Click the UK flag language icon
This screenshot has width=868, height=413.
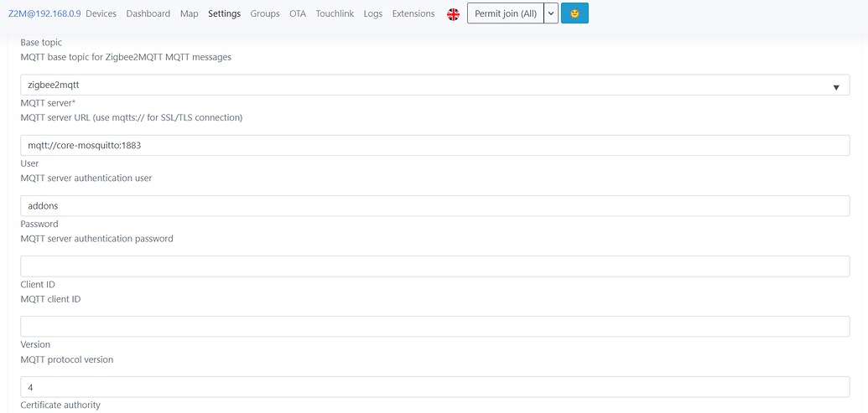(453, 14)
